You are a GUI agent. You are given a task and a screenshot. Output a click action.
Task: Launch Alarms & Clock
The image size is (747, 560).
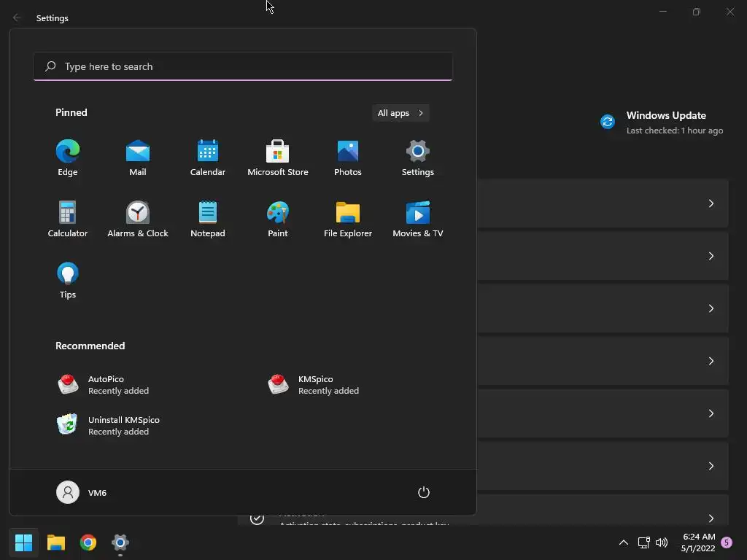click(138, 219)
